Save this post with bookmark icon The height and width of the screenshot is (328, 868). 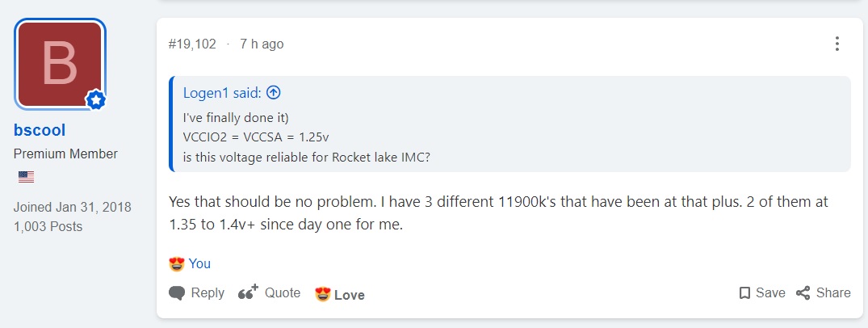pos(761,293)
